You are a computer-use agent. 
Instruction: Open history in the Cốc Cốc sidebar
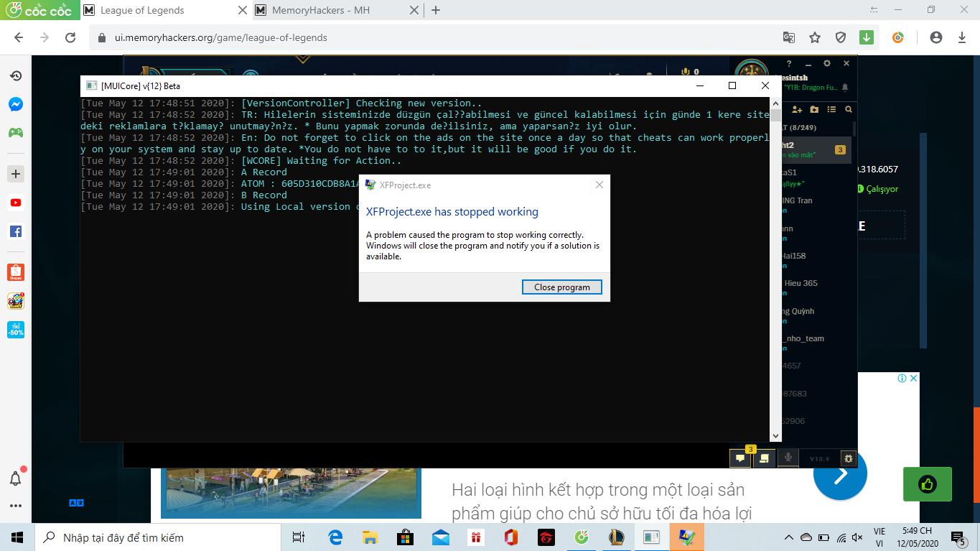click(x=16, y=76)
